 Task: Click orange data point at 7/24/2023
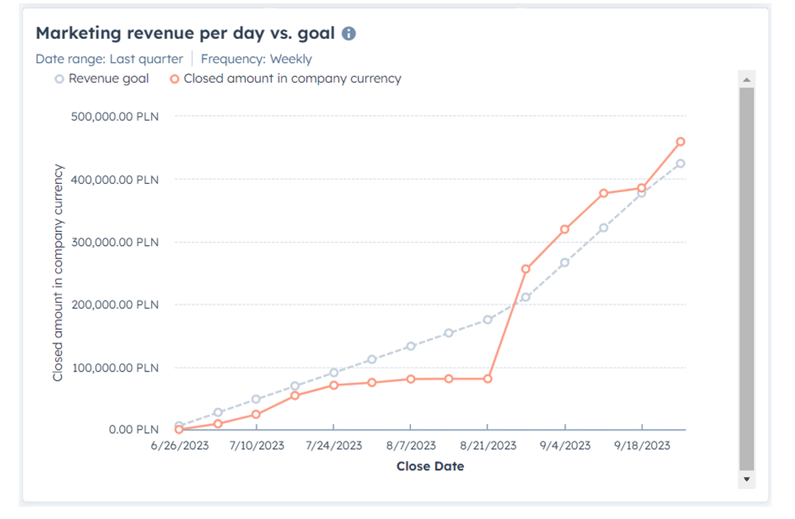pos(334,385)
